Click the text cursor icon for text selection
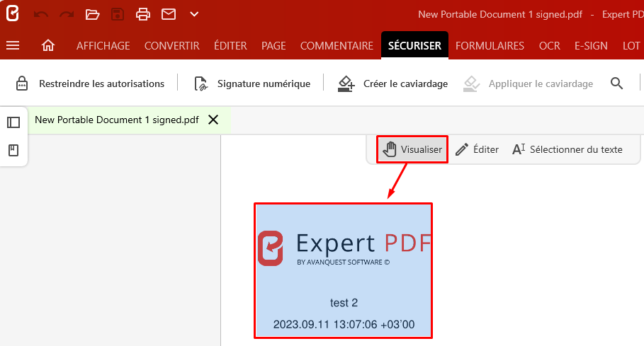The image size is (644, 346). (519, 149)
